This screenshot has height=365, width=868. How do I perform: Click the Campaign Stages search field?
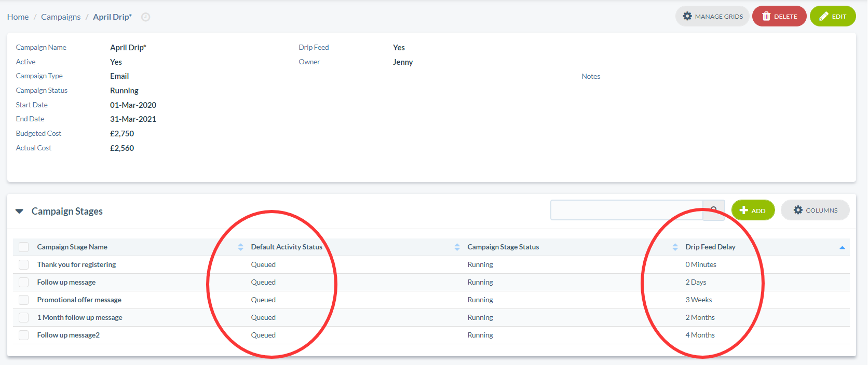pos(627,210)
